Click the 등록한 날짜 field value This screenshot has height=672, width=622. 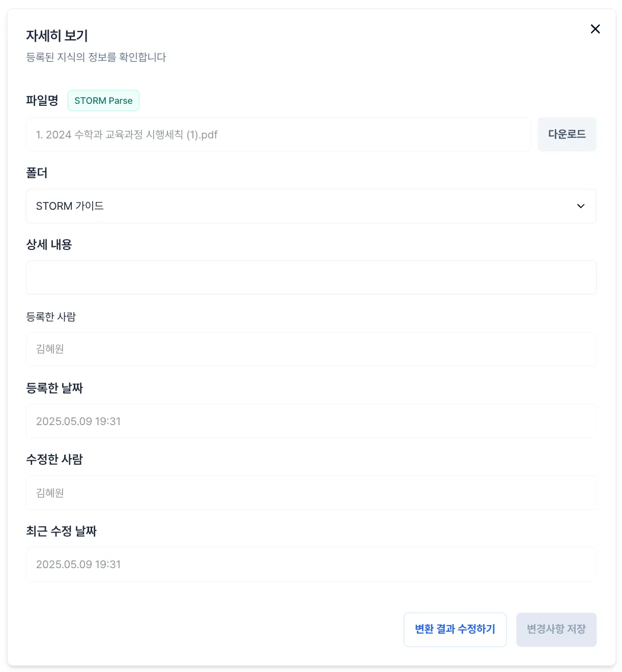[310, 422]
